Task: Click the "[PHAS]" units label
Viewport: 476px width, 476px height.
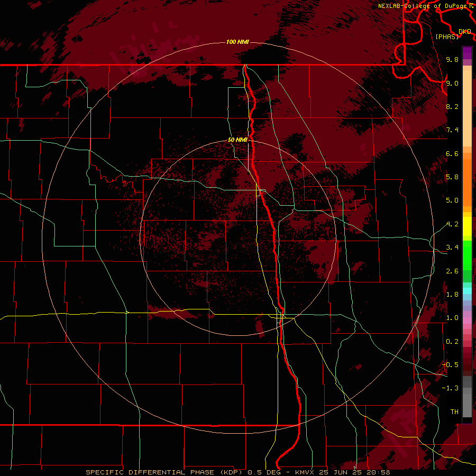Action: [447, 36]
